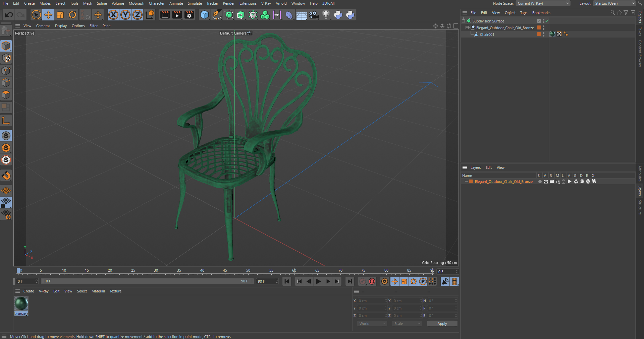
Task: Open the Scale mode dropdown
Action: click(x=407, y=324)
